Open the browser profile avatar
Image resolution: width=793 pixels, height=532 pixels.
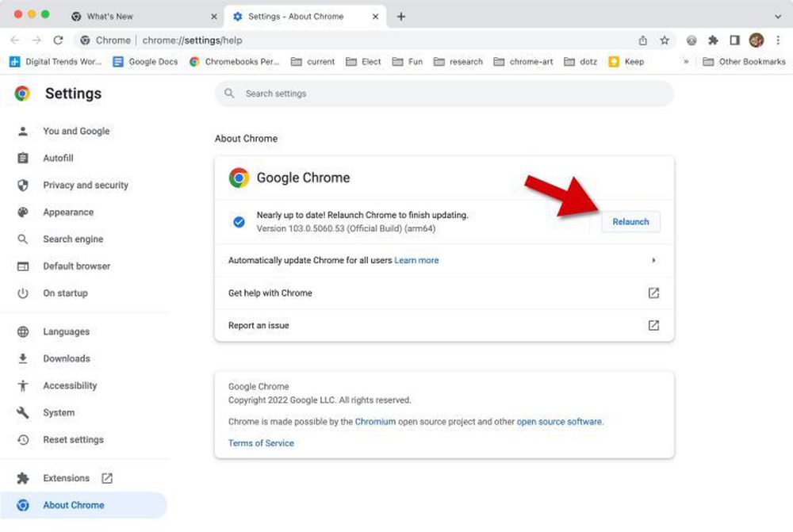[756, 40]
